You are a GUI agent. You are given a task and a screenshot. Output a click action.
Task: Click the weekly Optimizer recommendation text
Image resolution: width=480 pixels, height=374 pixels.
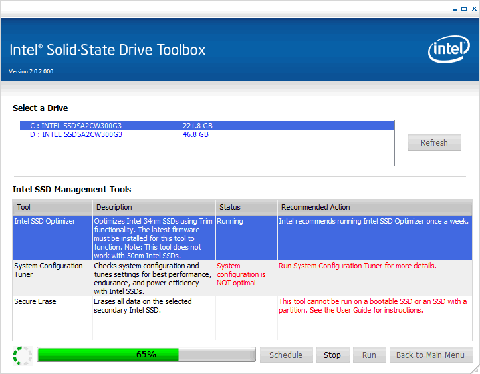(x=374, y=221)
